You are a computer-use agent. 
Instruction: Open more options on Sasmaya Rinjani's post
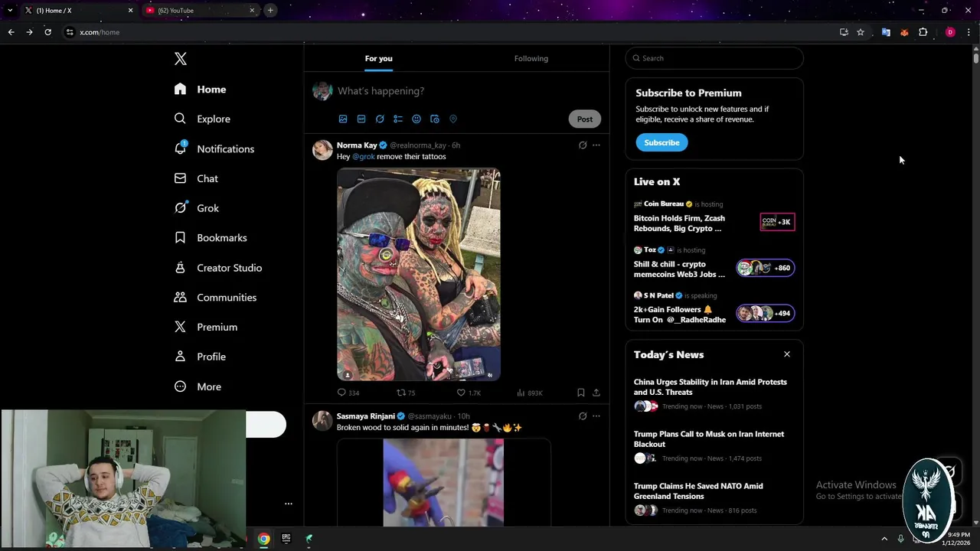(x=596, y=416)
